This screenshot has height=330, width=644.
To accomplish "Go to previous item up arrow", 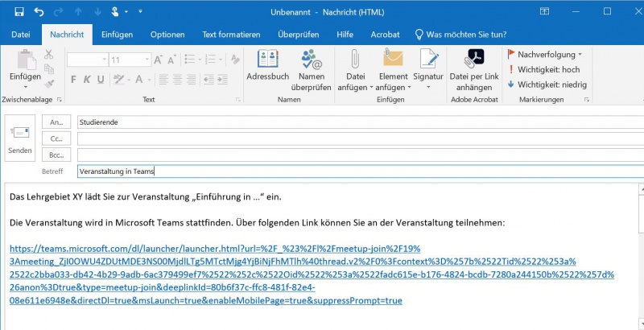I will coord(78,12).
